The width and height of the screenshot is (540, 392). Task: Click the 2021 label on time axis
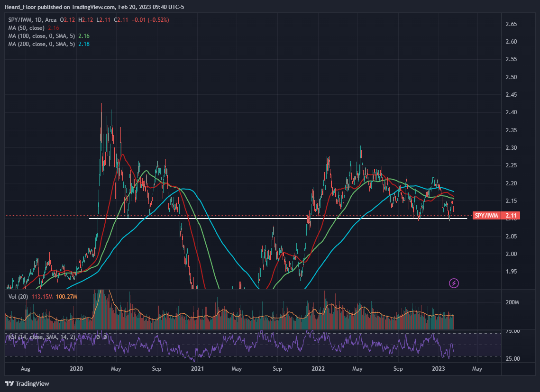197,369
